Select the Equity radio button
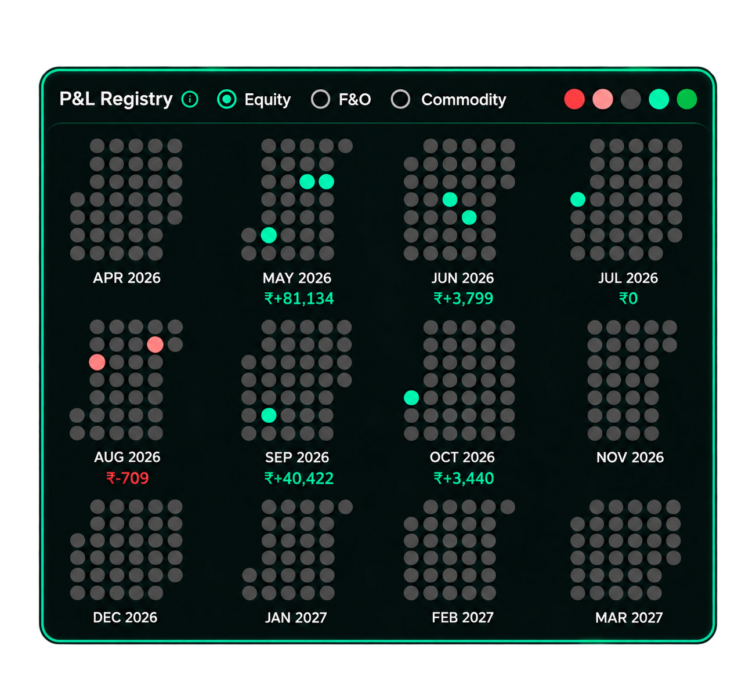Screen dimensions: 756x700 [227, 99]
